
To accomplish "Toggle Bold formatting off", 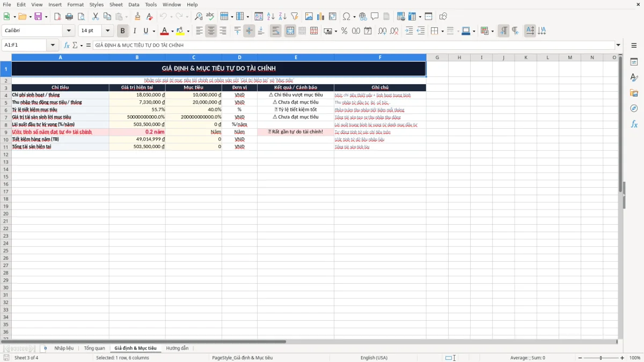I will tap(123, 31).
